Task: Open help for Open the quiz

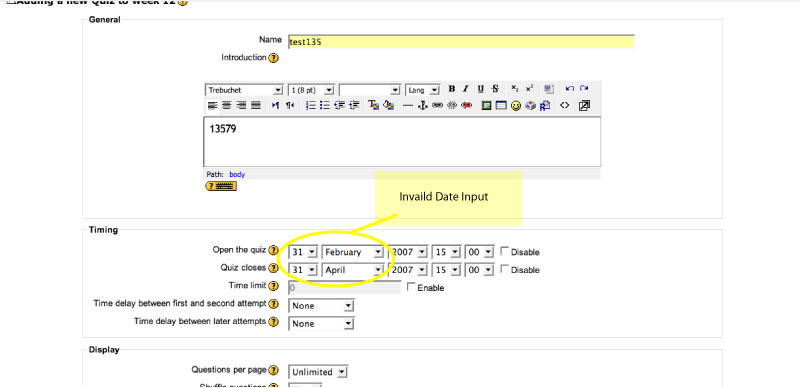Action: (x=273, y=251)
